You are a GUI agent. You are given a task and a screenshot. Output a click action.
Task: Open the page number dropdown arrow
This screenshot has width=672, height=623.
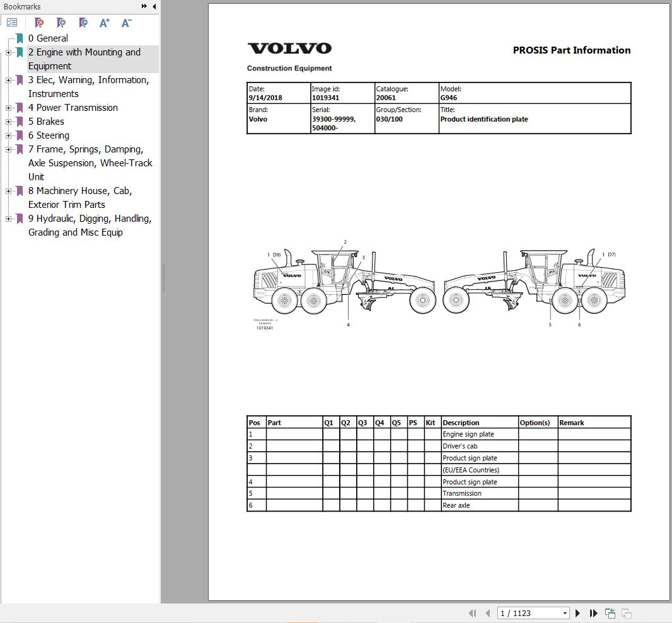click(x=565, y=613)
